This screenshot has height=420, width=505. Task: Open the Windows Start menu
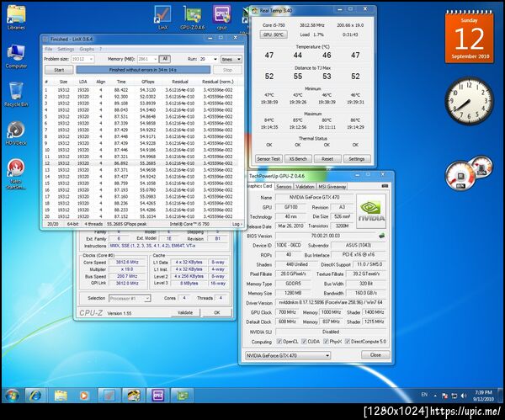click(x=13, y=396)
